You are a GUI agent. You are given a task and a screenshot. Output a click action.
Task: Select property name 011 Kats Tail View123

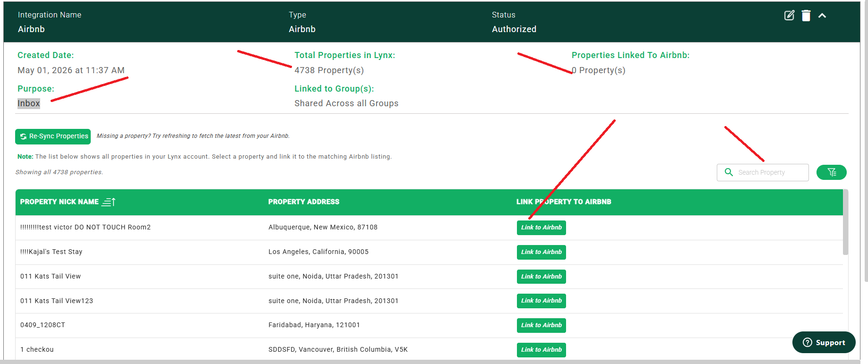point(57,301)
